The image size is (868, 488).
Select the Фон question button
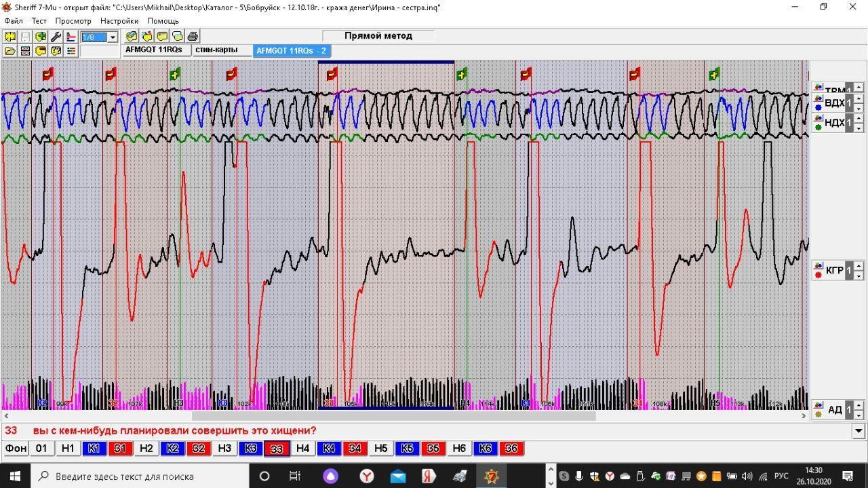tap(16, 449)
